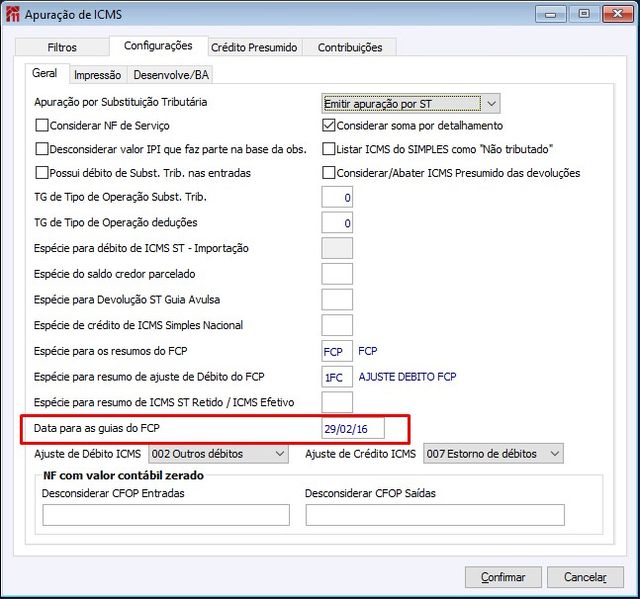
Task: Click the AJUSTE DEBITO FCP description text
Action: (407, 377)
